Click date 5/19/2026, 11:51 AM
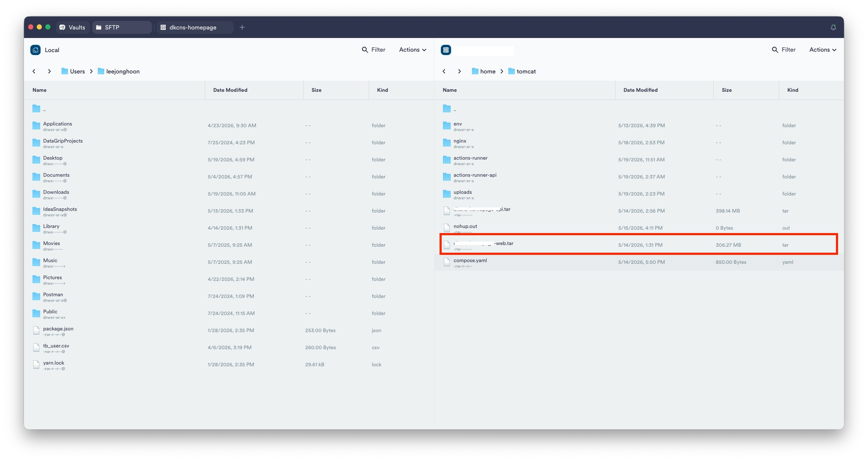Image resolution: width=868 pixels, height=461 pixels. coord(641,160)
